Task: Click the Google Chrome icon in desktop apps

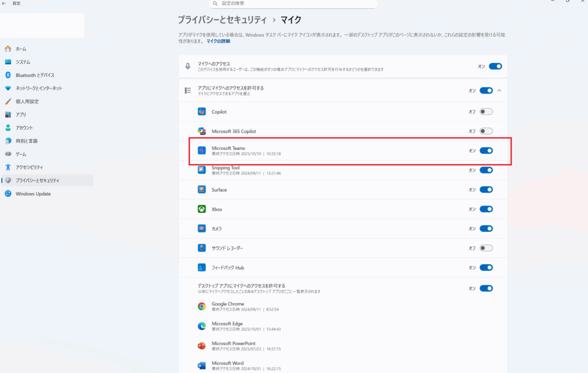Action: (202, 306)
